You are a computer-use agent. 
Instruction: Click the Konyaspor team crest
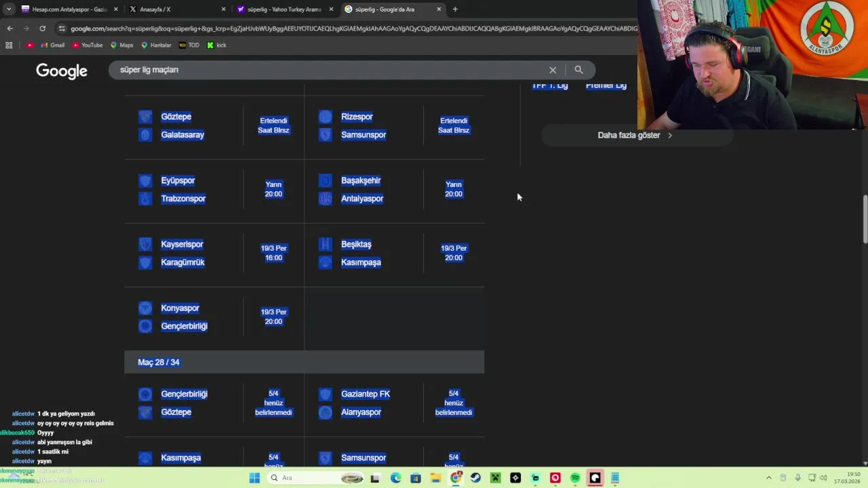(145, 308)
